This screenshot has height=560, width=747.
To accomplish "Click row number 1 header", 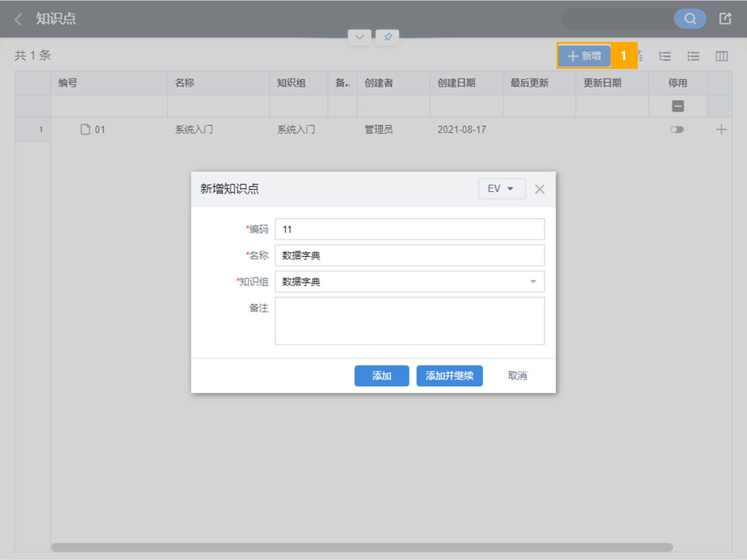I will coord(33,130).
